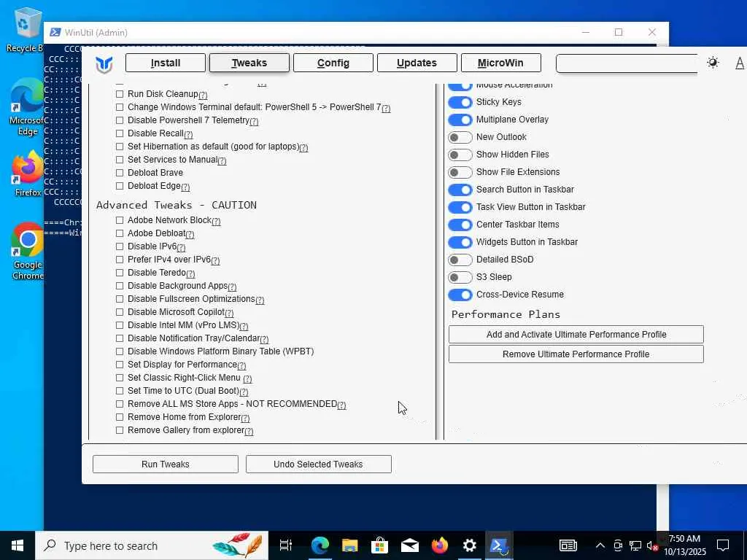Select Disable Fullscreen Optimizations checkbox
This screenshot has width=747, height=560.
click(120, 299)
